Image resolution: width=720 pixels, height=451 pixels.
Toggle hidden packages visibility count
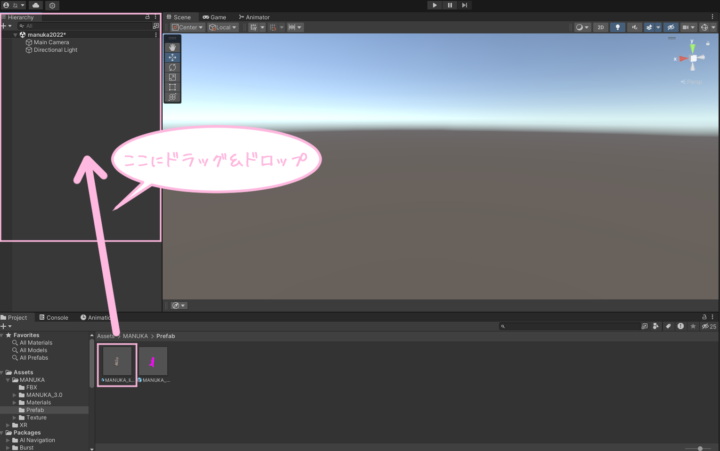pos(709,326)
